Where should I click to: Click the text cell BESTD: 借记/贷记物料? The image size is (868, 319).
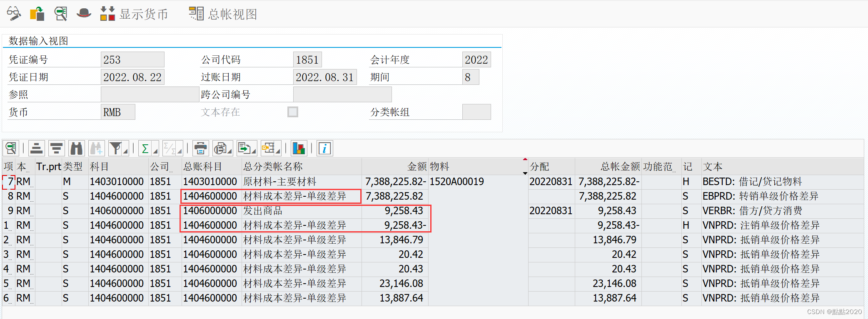pyautogui.click(x=782, y=182)
